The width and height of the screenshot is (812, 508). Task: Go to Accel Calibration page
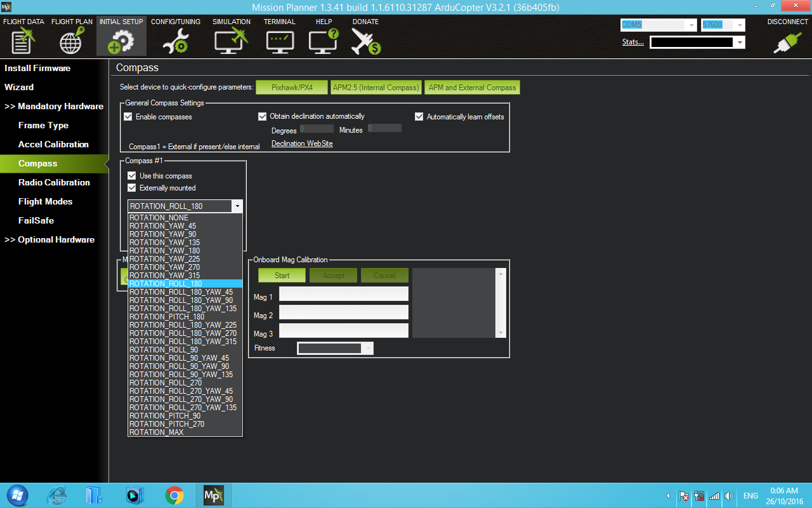53,144
